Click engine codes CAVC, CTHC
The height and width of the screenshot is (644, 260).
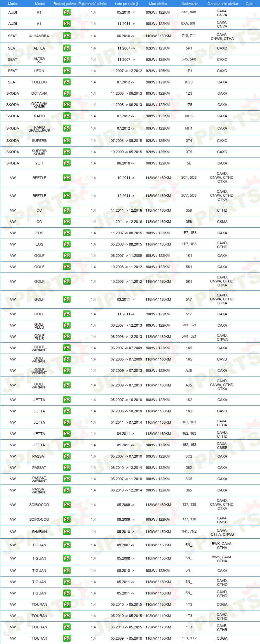(222, 616)
